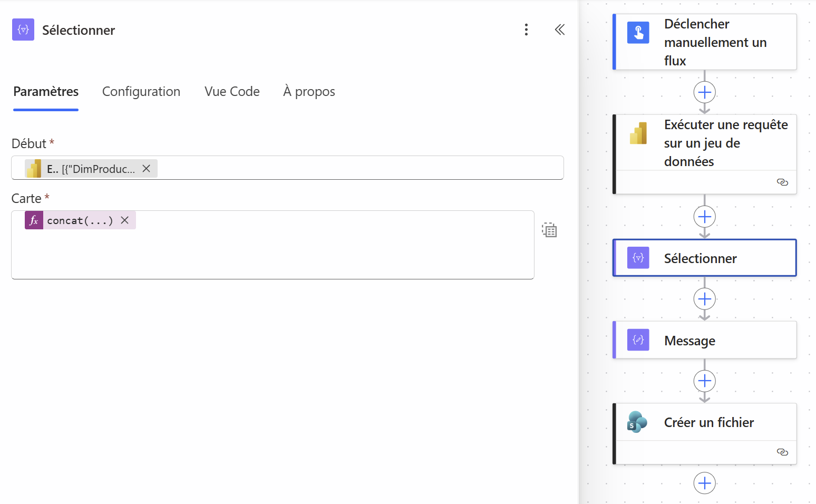Image resolution: width=816 pixels, height=504 pixels.
Task: Open the À propos tab
Action: point(309,92)
